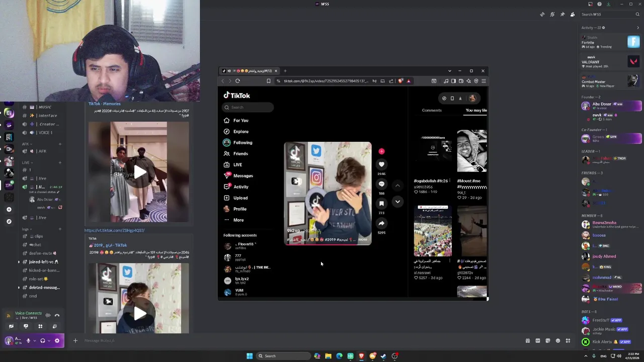Open TikTok - Memories embed title
Viewport: 644px width, 362px height.
tap(104, 104)
